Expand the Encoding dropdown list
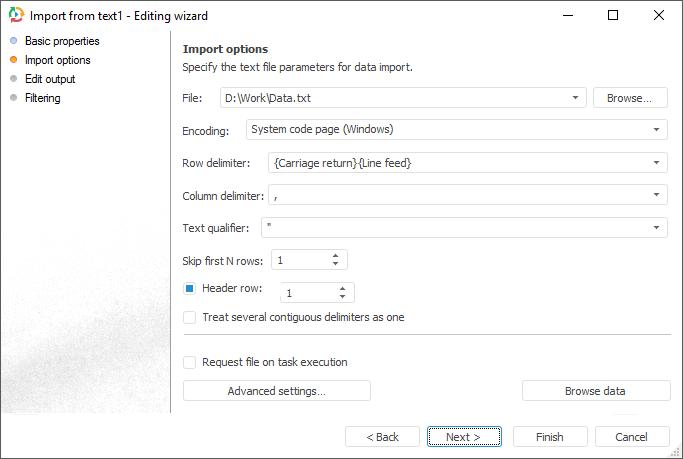The image size is (683, 459). point(657,130)
